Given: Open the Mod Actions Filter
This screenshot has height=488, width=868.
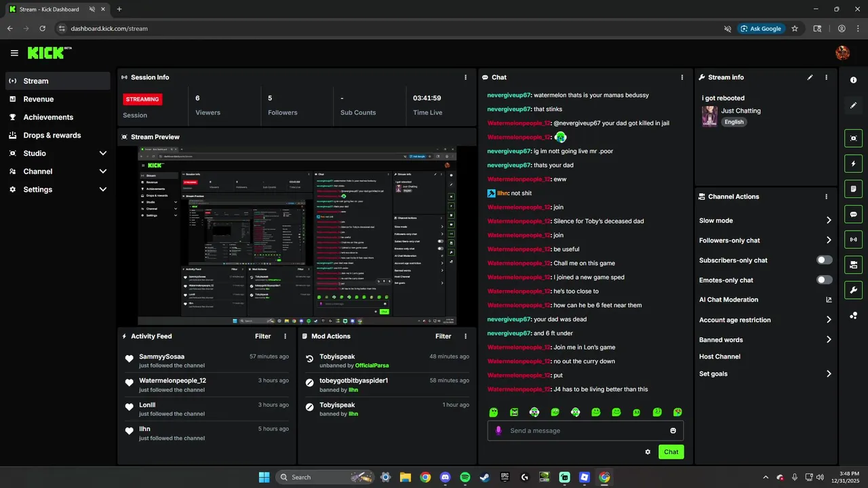Looking at the screenshot, I should click(443, 336).
